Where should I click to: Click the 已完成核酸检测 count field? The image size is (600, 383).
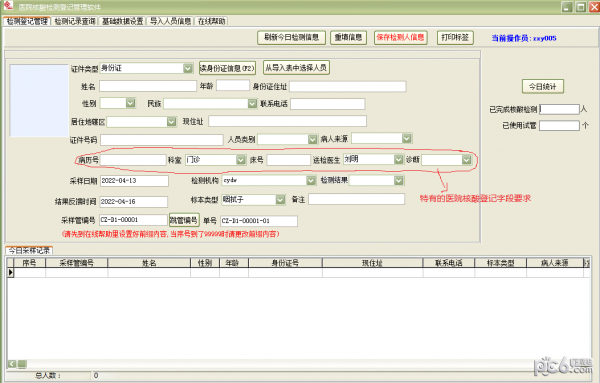(559, 109)
